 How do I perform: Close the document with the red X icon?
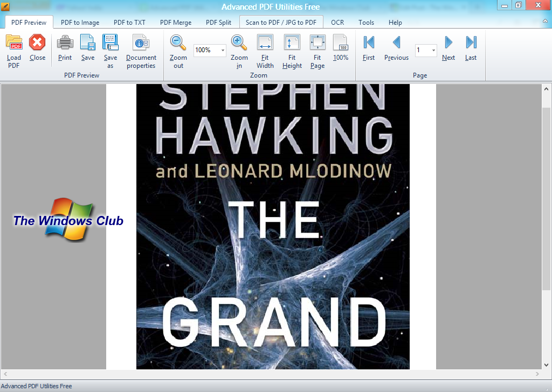tap(37, 43)
